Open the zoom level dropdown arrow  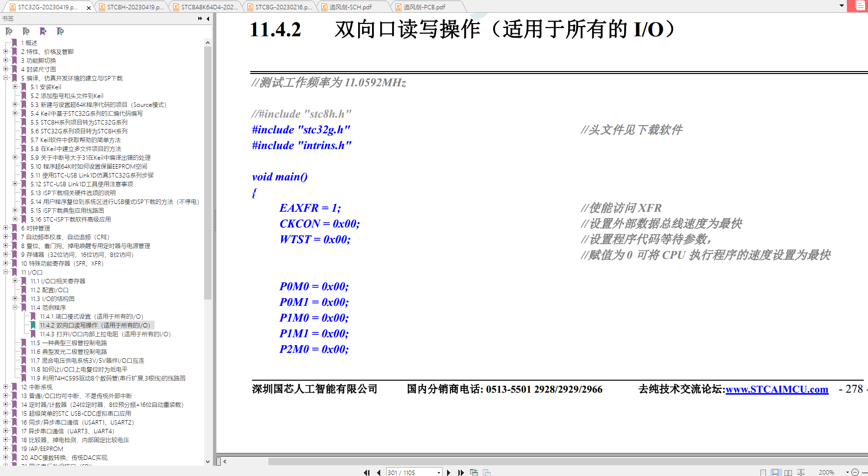pyautogui.click(x=847, y=473)
